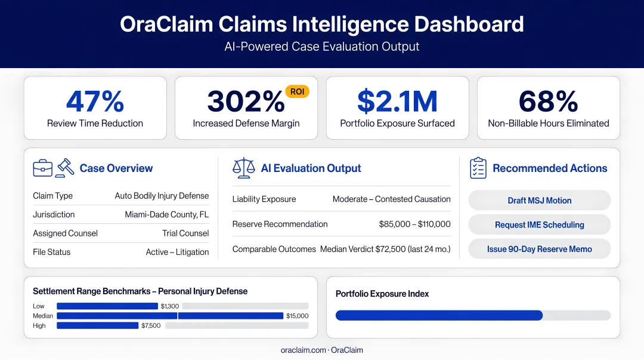Image resolution: width=644 pixels, height=360 pixels.
Task: Click the Trial Counsel value
Action: (185, 233)
